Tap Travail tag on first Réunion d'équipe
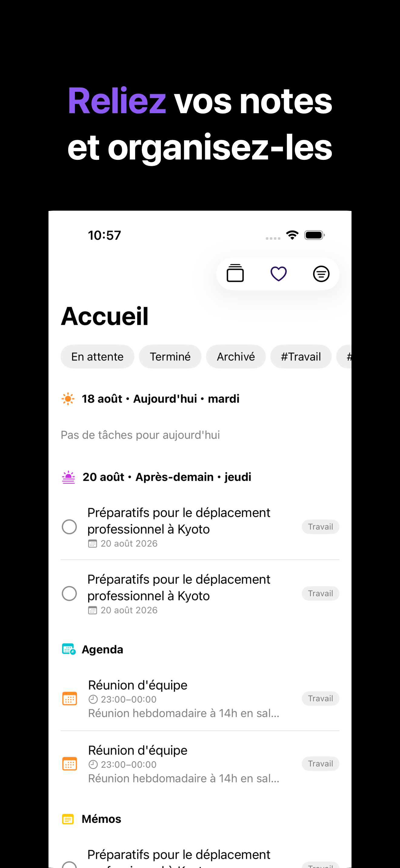The width and height of the screenshot is (400, 868). (320, 699)
